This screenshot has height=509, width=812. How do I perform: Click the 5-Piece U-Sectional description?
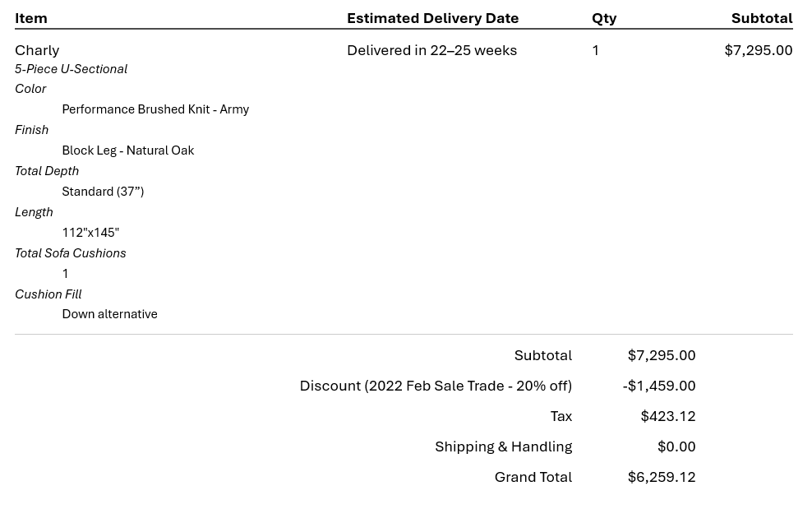pyautogui.click(x=71, y=69)
